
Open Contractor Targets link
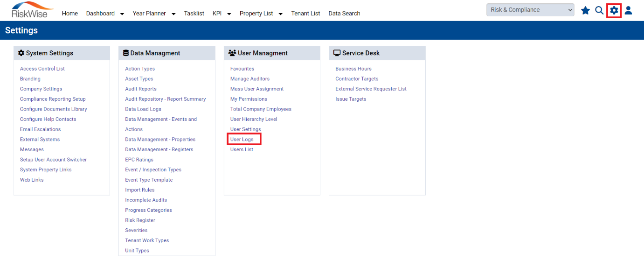[x=357, y=79]
